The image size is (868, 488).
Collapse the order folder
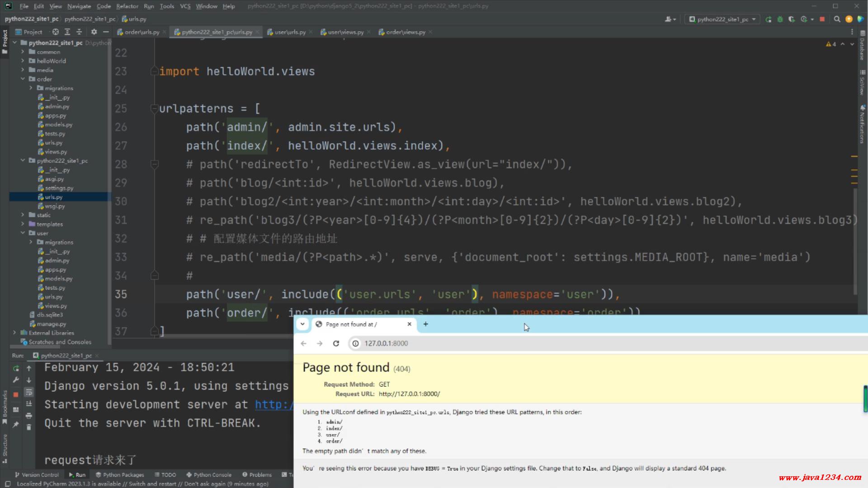click(23, 79)
